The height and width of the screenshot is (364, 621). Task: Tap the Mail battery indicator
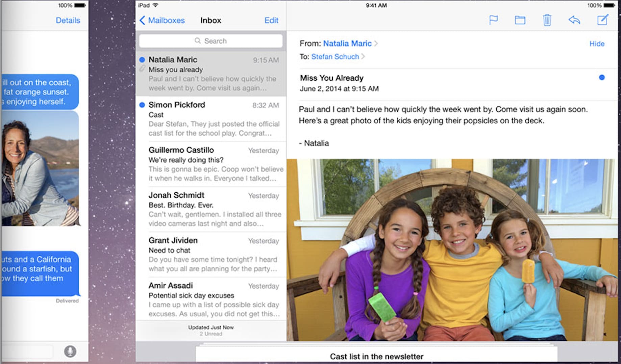[610, 5]
